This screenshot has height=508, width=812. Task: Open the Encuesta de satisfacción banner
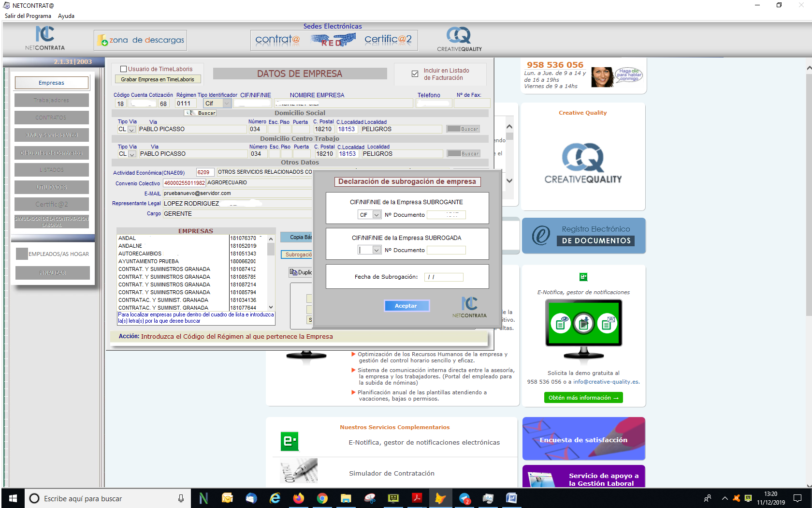point(584,439)
